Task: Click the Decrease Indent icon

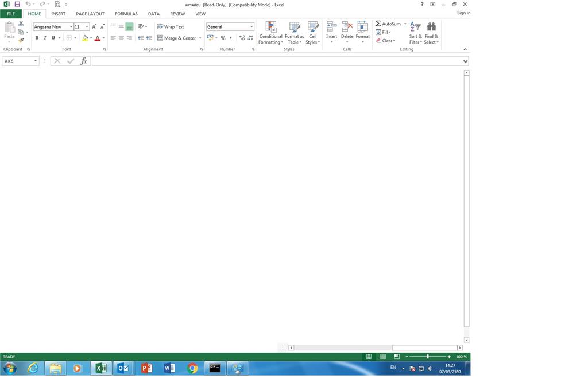Action: (141, 38)
